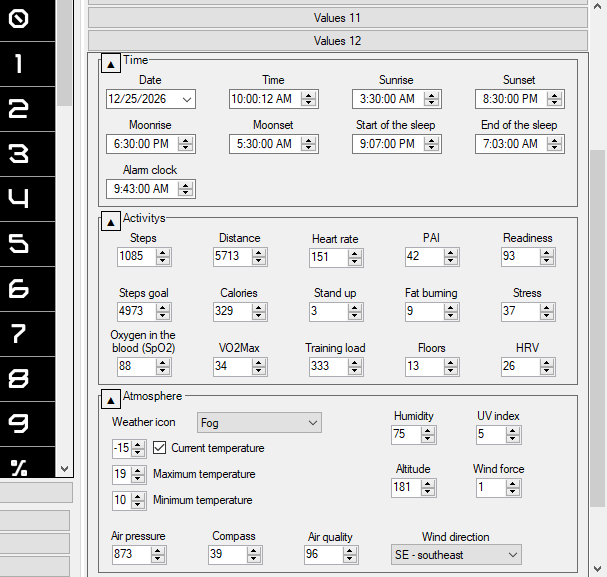Image resolution: width=607 pixels, height=577 pixels.
Task: Adjust the Maximum temperature spinner
Action: 138,475
